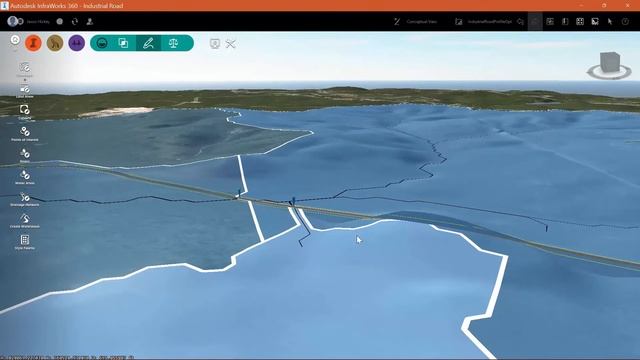Click the highlighted top bar icon
640x360 pixels.
tap(535, 21)
